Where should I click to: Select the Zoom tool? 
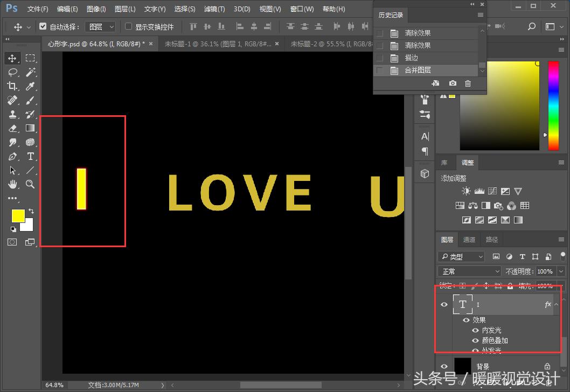(30, 184)
